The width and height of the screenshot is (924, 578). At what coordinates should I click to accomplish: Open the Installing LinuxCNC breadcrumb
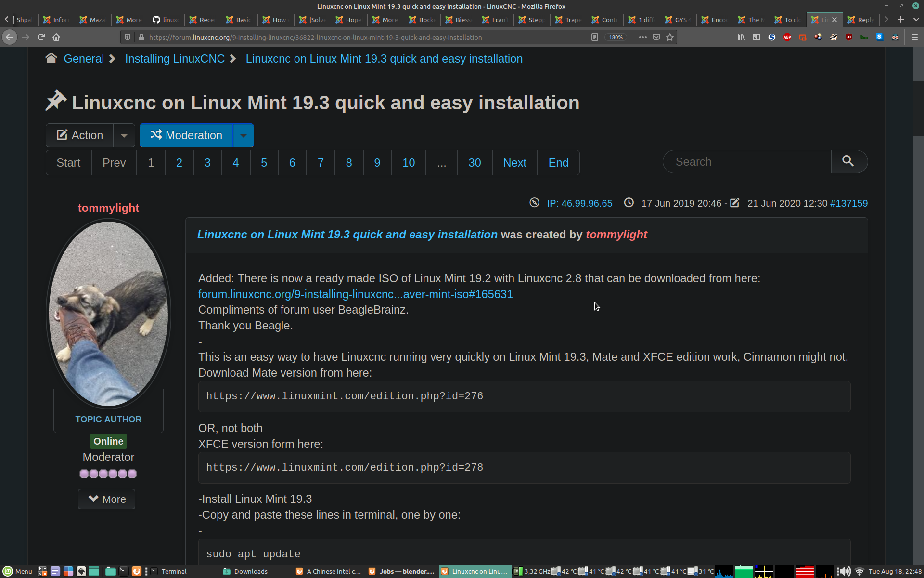point(175,59)
